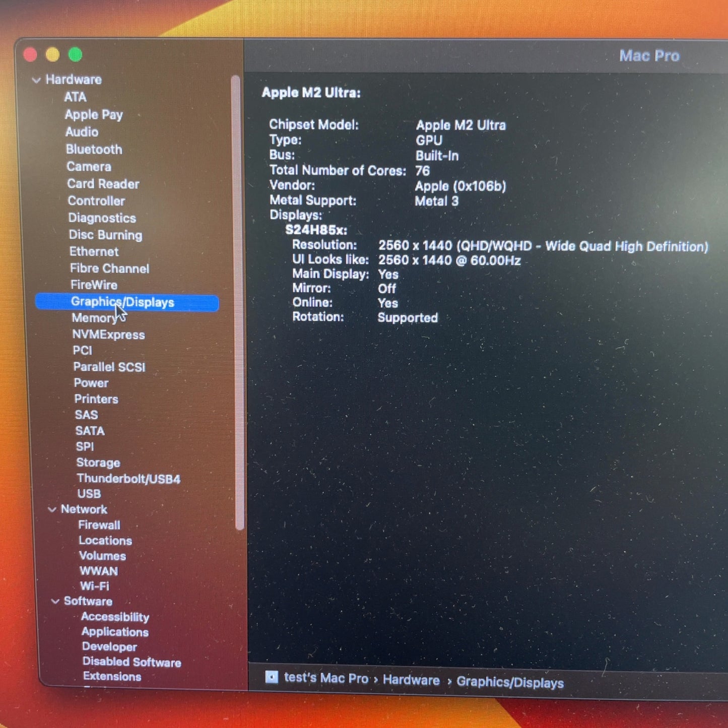Viewport: 728px width, 728px height.
Task: Click the green full-screen window button
Action: coord(76,54)
